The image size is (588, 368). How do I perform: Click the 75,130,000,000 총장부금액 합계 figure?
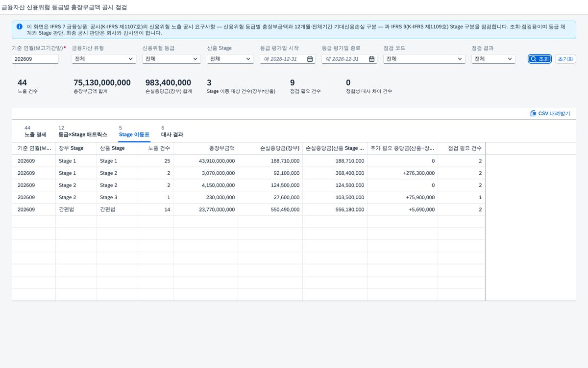tap(102, 82)
